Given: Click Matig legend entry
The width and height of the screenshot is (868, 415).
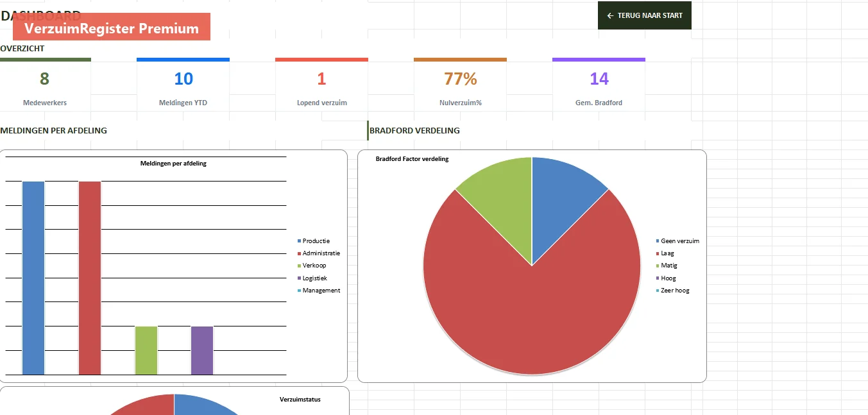Looking at the screenshot, I should pos(667,266).
